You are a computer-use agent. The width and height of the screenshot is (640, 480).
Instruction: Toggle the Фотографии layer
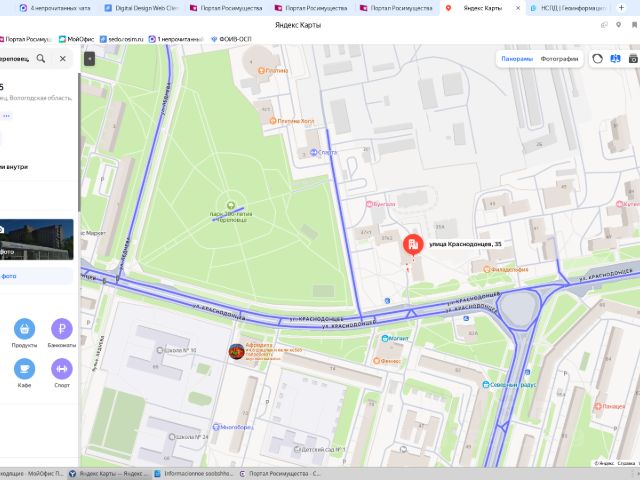[559, 59]
